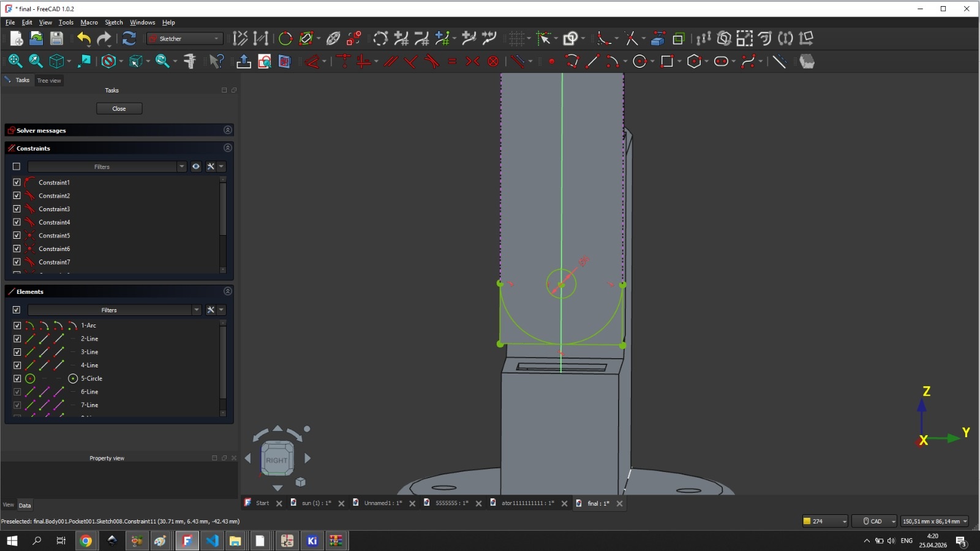Click the RIGHT face of navigation cube
The width and height of the screenshot is (980, 551).
(276, 460)
